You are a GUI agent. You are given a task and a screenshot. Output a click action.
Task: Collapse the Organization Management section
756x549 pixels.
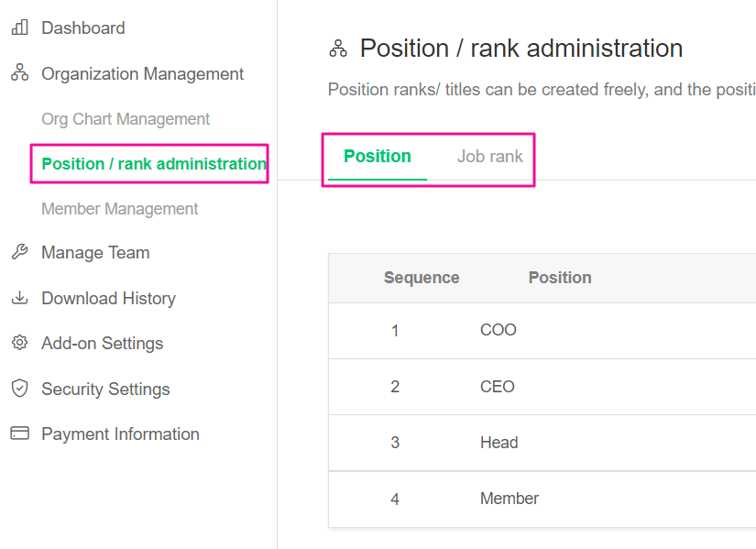pyautogui.click(x=142, y=74)
